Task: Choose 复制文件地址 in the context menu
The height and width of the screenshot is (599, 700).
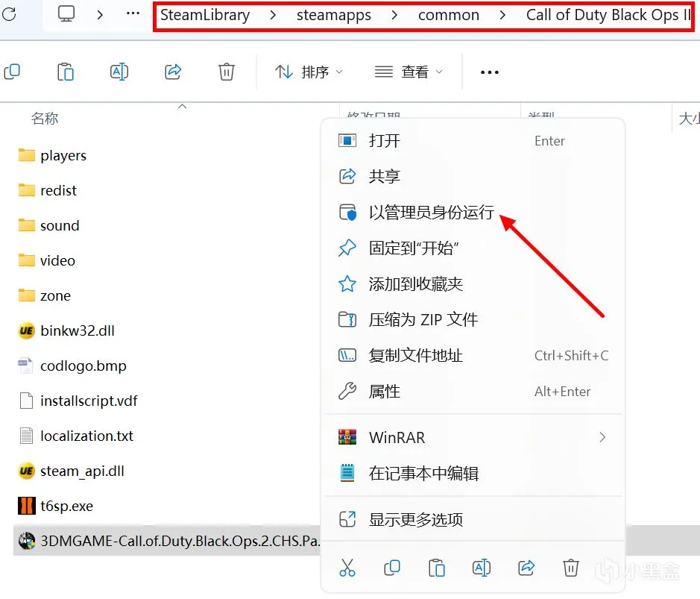Action: pyautogui.click(x=473, y=356)
